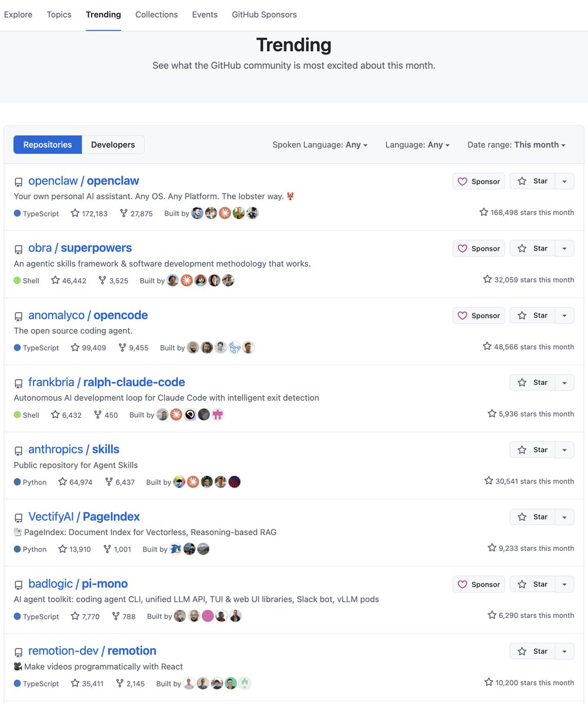Click fork count 788 of pi-mono
588x704 pixels.
pyautogui.click(x=124, y=617)
